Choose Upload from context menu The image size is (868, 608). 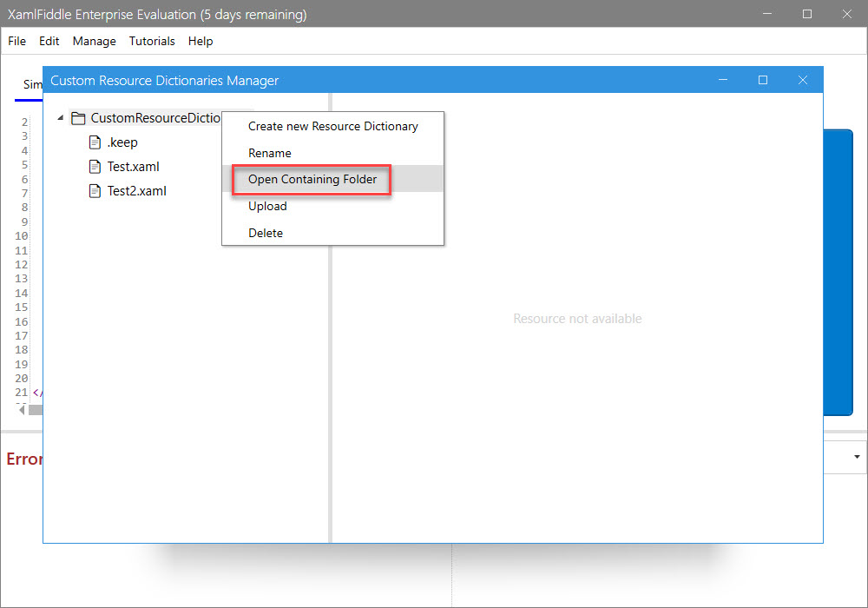tap(332, 206)
